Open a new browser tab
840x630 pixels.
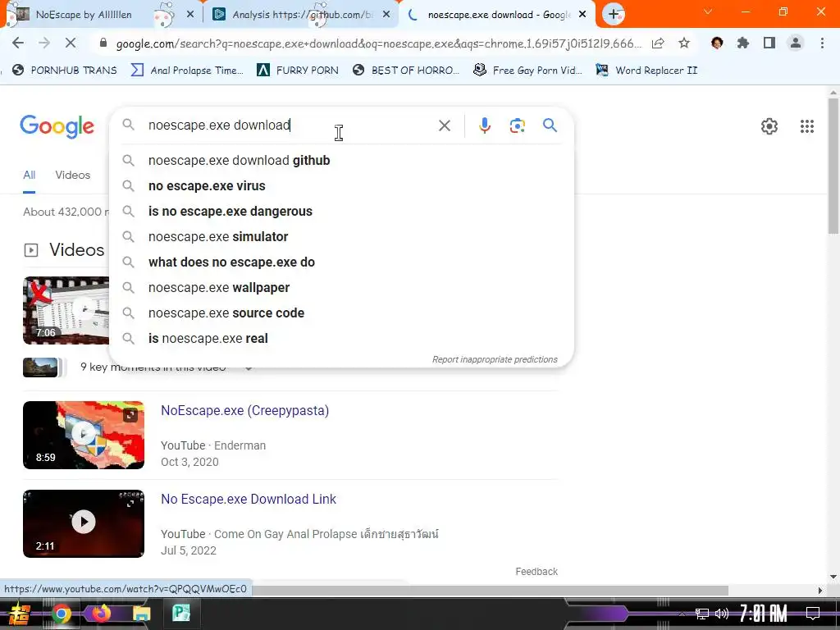(614, 15)
